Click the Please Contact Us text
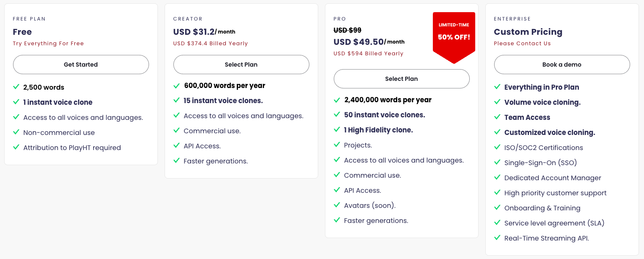This screenshot has width=644, height=259. coord(522,44)
